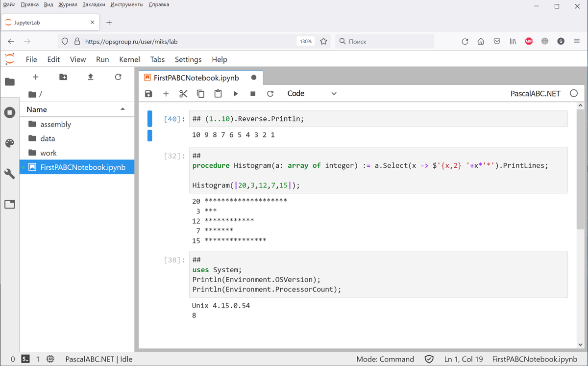Open the Open Tabs sidebar icon
588x366 pixels.
coord(10,204)
